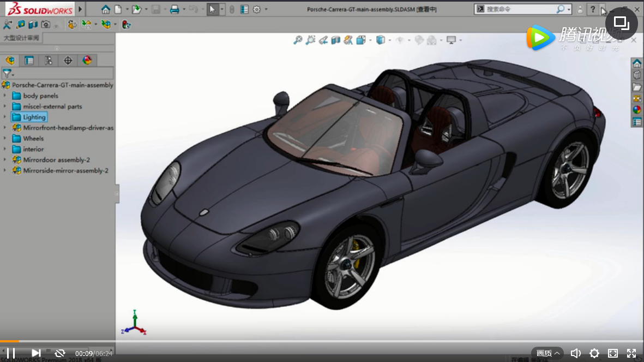This screenshot has height=362, width=644.
Task: Click the Print icon
Action: tap(174, 9)
